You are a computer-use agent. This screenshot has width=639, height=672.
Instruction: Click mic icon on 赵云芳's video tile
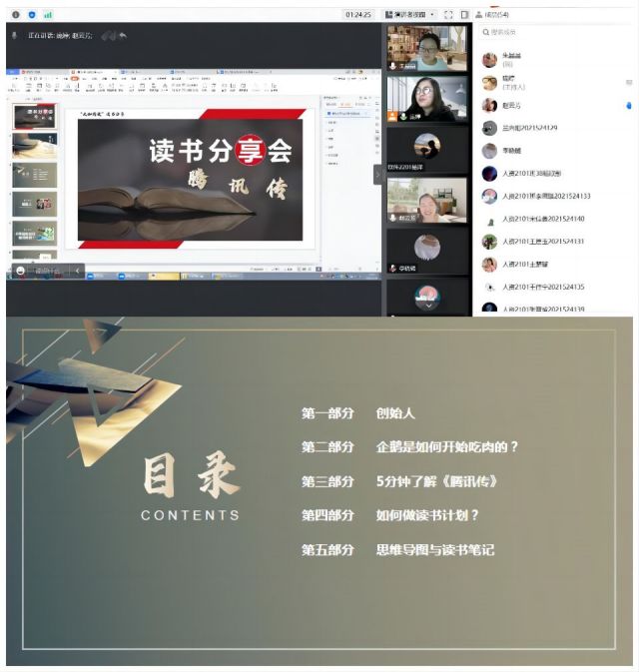tap(392, 218)
